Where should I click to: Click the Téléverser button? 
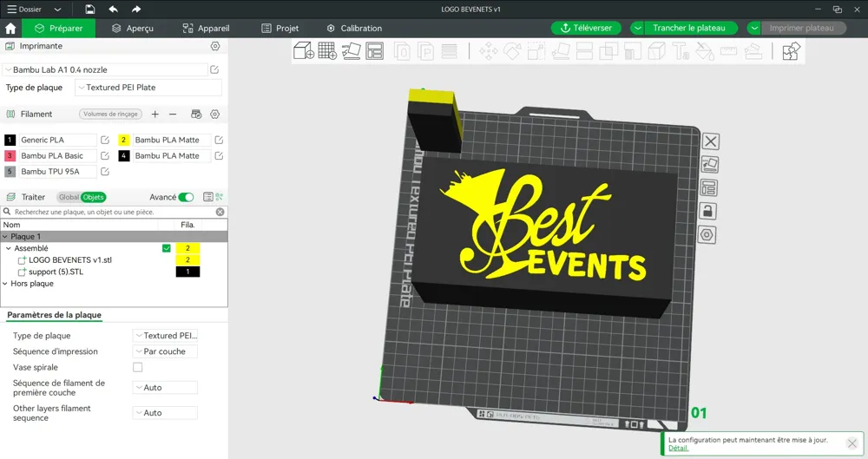click(x=586, y=28)
